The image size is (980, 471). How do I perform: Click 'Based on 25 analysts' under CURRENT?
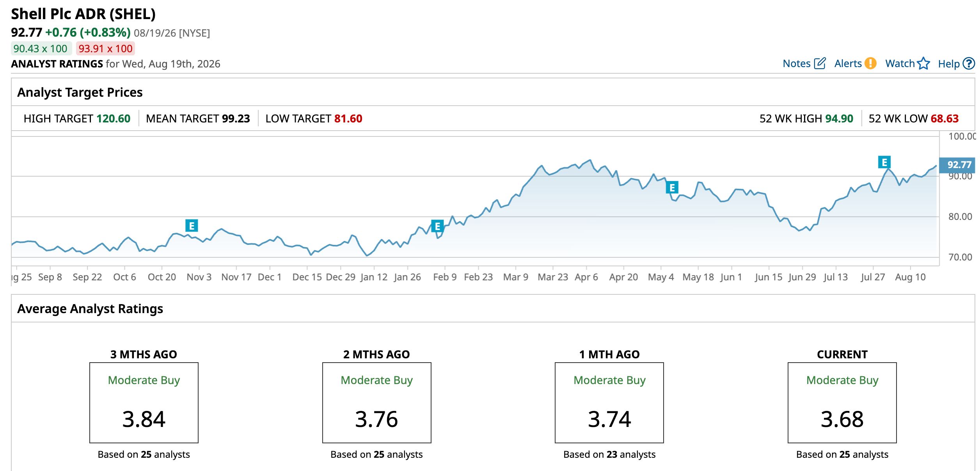click(842, 454)
